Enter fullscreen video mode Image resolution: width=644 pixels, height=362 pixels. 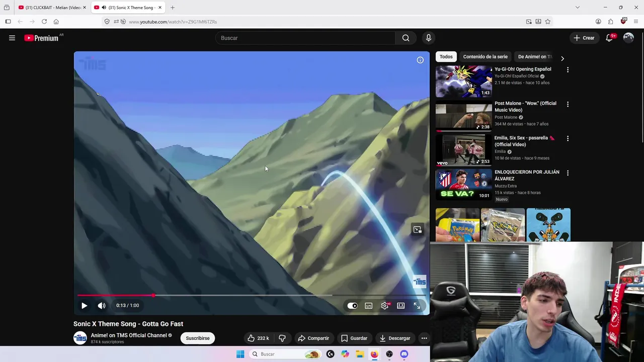417,306
